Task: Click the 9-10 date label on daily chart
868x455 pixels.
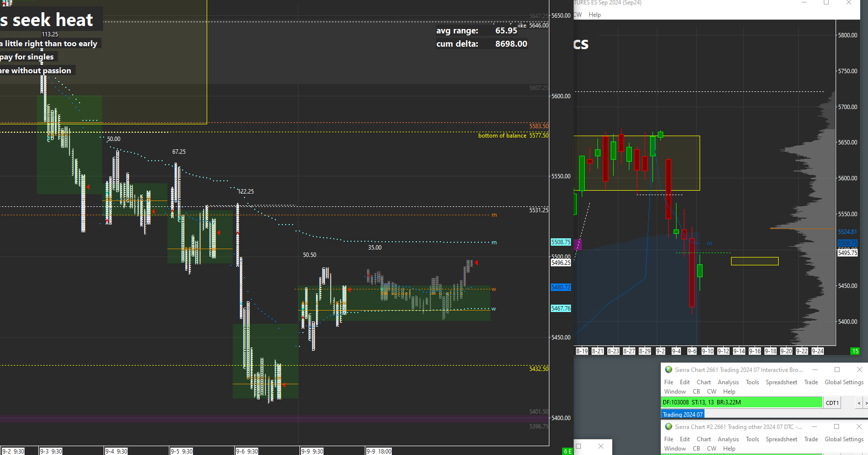Action: [x=707, y=351]
